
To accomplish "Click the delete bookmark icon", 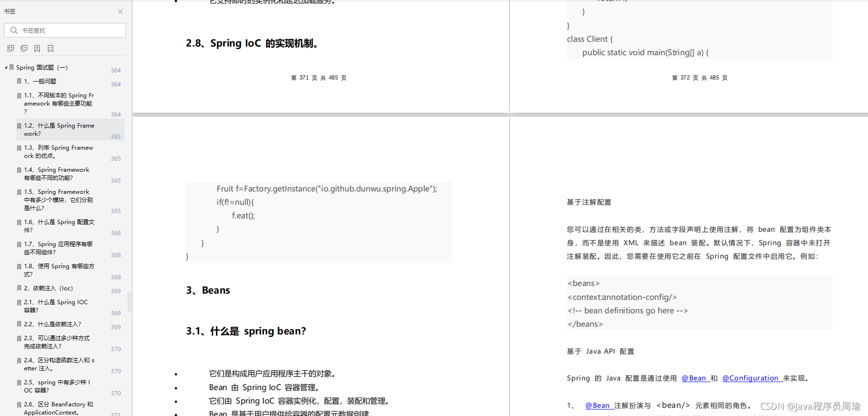I will [x=51, y=48].
